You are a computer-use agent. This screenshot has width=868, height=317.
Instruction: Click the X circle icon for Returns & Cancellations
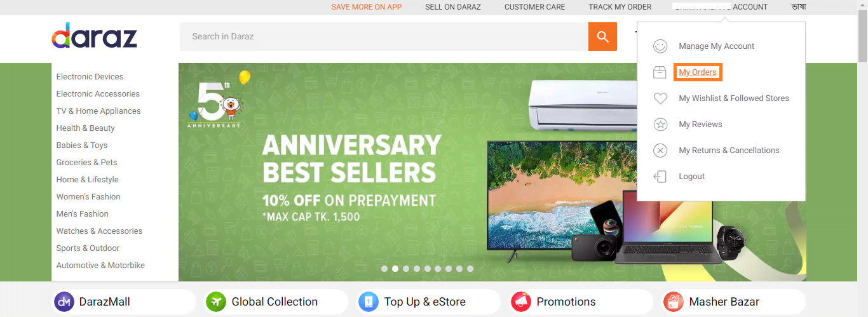(x=661, y=151)
